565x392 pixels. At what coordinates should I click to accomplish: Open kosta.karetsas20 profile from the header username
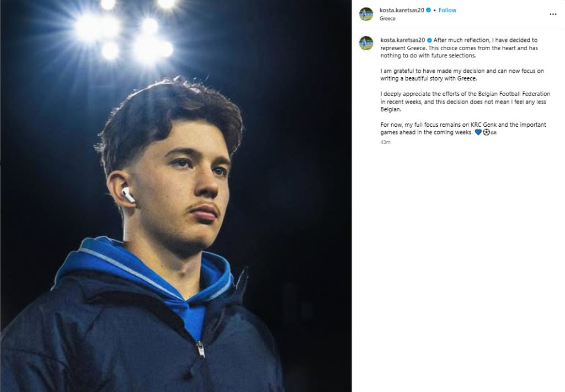click(x=402, y=10)
